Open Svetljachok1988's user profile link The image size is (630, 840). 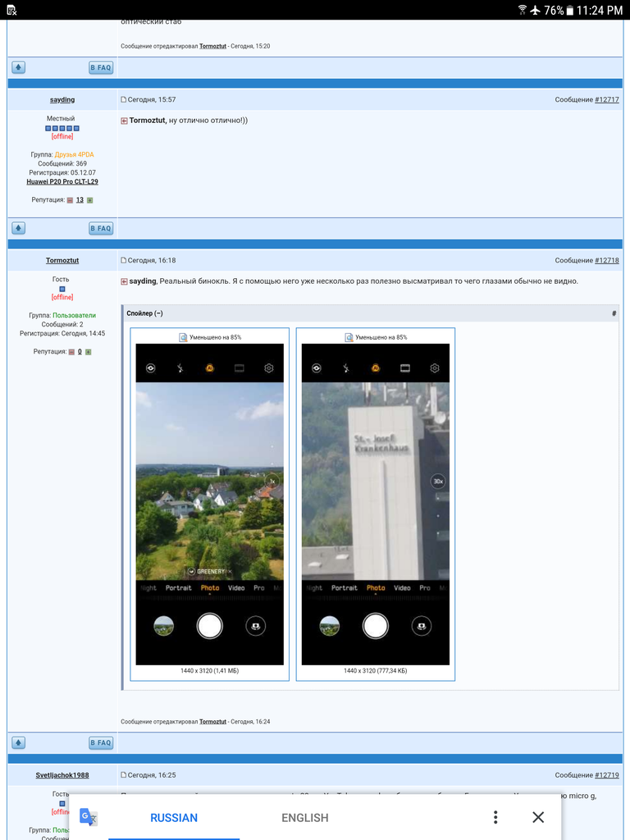point(62,774)
